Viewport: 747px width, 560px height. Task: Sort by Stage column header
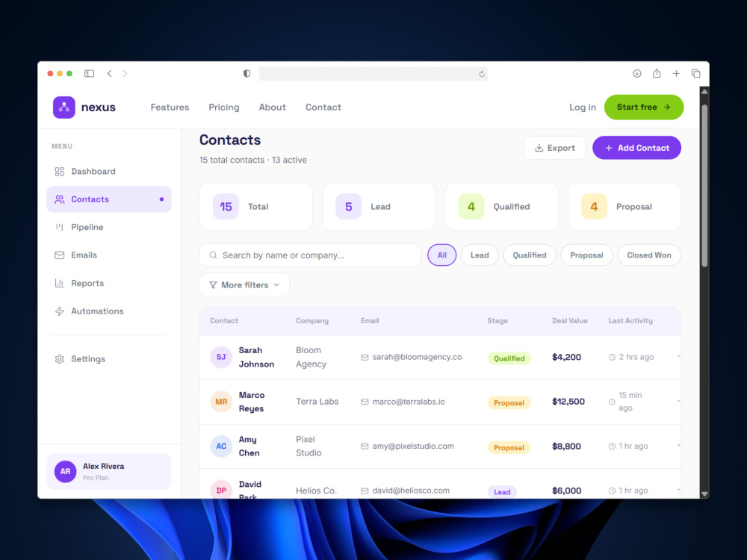[x=498, y=321]
